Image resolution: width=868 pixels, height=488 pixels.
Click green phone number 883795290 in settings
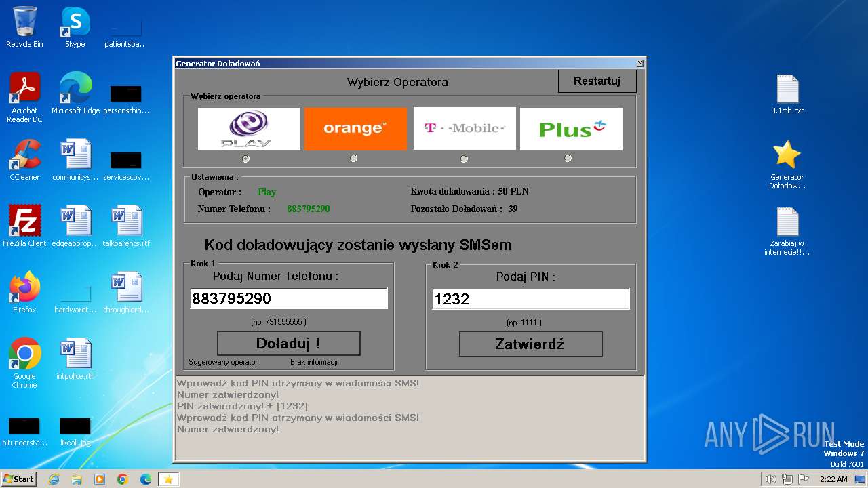click(309, 209)
